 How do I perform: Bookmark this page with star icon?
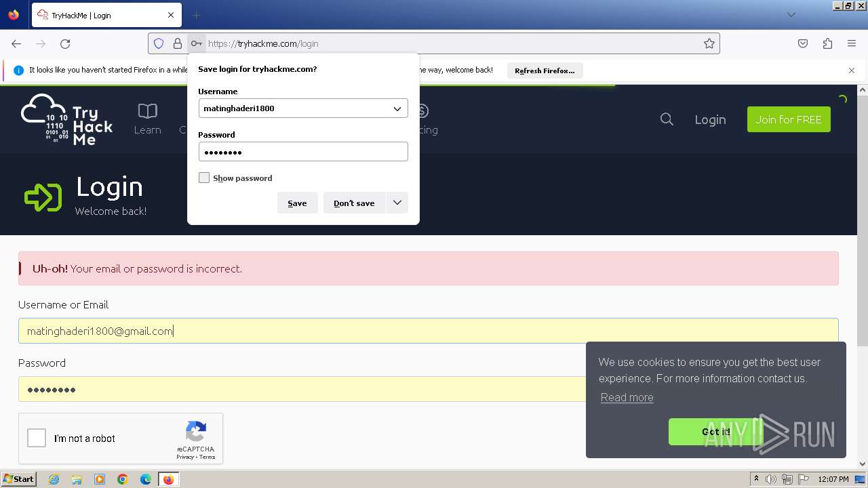709,43
